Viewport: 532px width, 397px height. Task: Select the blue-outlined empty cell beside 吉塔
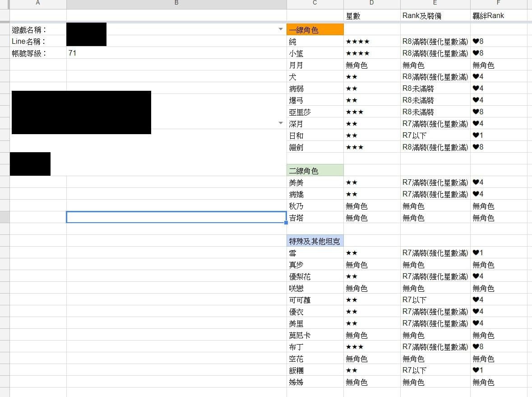click(176, 217)
